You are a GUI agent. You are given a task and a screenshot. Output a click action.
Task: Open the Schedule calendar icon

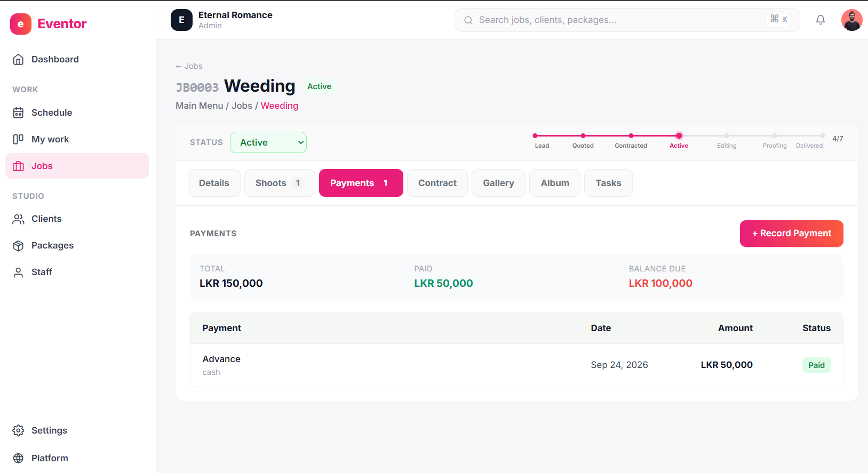[x=18, y=113]
